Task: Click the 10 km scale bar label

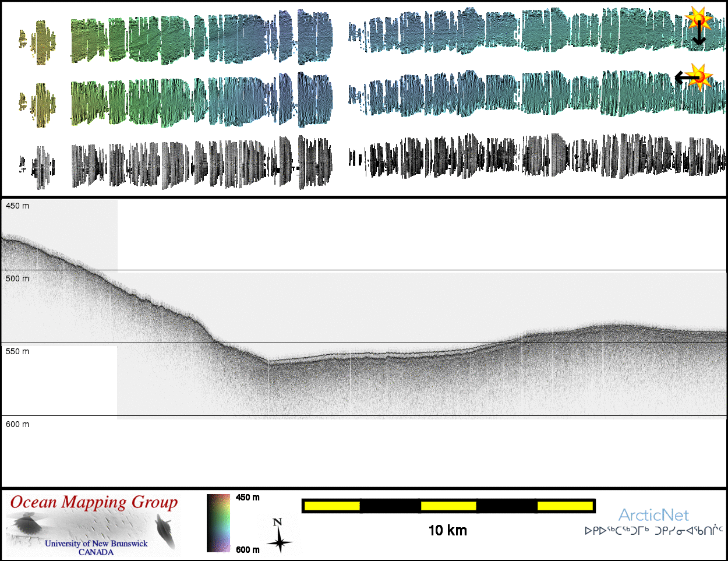Action: (x=447, y=530)
